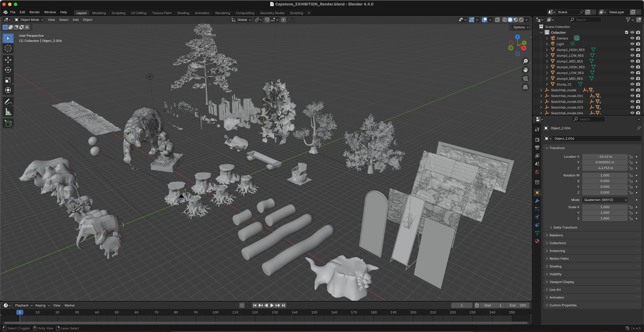Open the viewport Options dropdown

(521, 27)
